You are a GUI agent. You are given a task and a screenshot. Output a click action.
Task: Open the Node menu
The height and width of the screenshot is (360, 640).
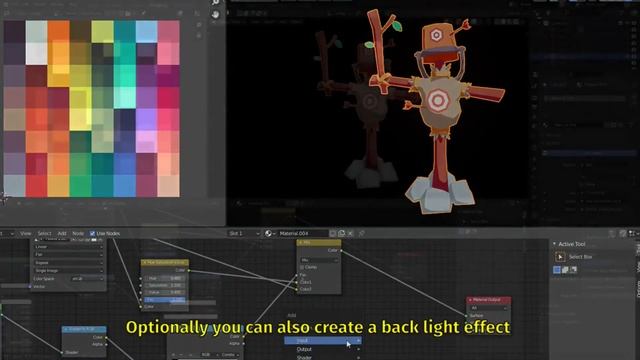(x=78, y=233)
